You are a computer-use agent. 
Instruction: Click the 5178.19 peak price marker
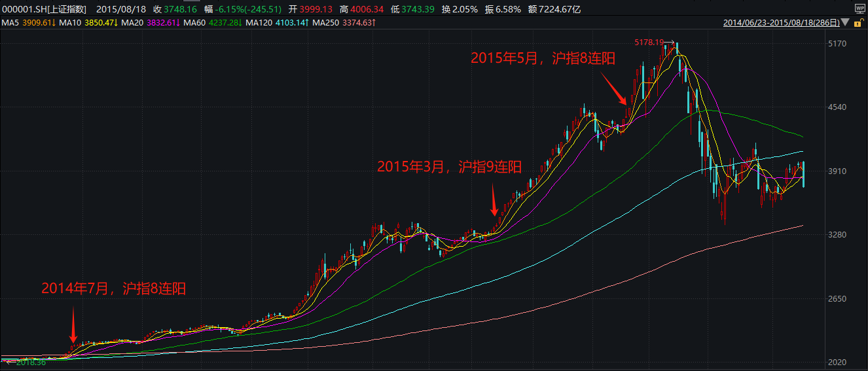[649, 42]
